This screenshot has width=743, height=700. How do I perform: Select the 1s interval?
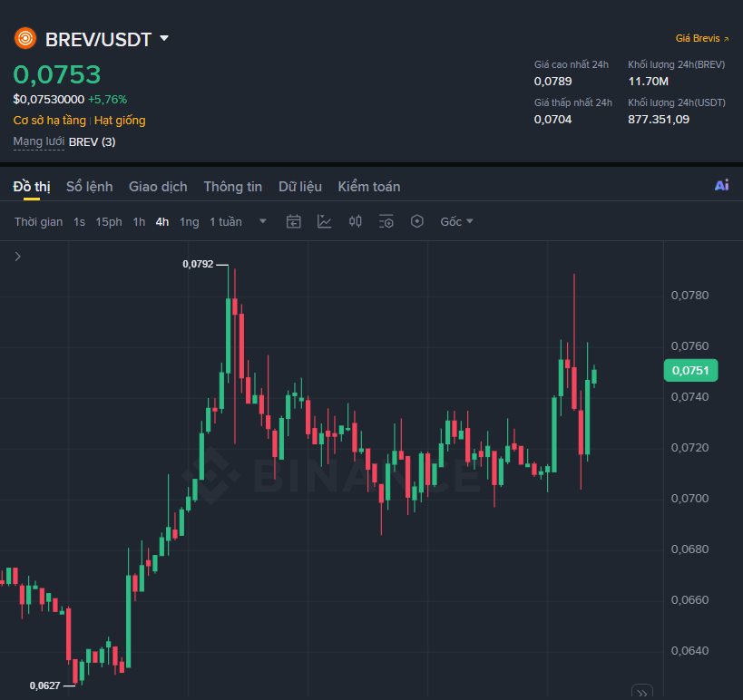point(79,221)
